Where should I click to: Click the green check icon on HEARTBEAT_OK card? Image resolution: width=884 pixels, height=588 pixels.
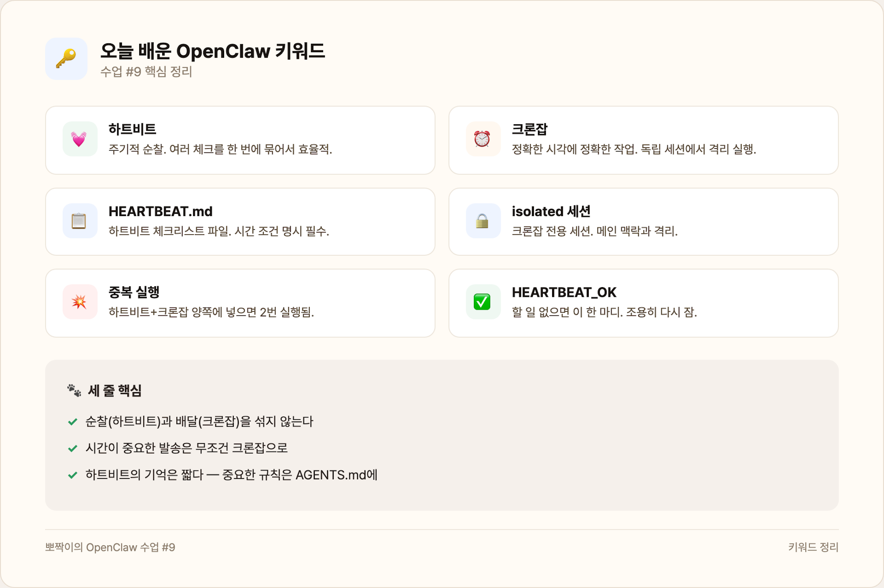tap(483, 302)
